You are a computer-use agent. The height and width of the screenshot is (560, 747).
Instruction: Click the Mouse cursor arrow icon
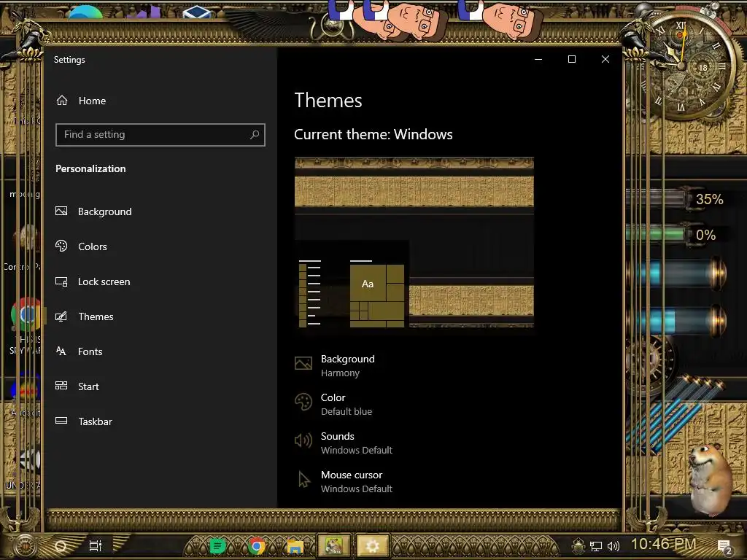click(303, 480)
